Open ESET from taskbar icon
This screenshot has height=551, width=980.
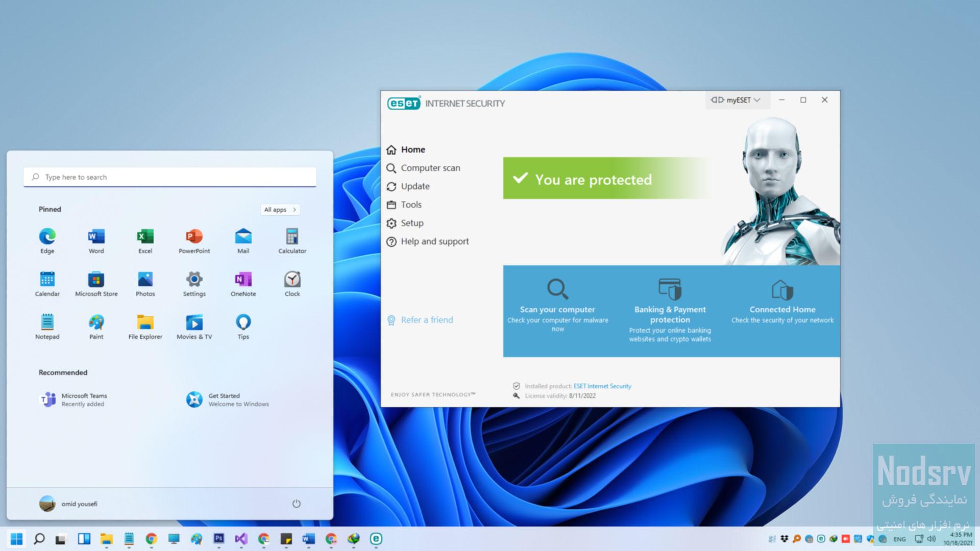pyautogui.click(x=376, y=539)
